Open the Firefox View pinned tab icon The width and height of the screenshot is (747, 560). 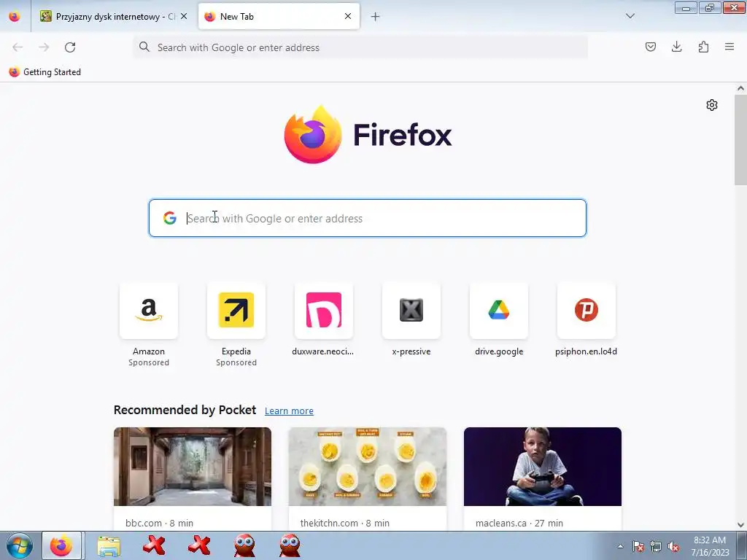pos(15,17)
